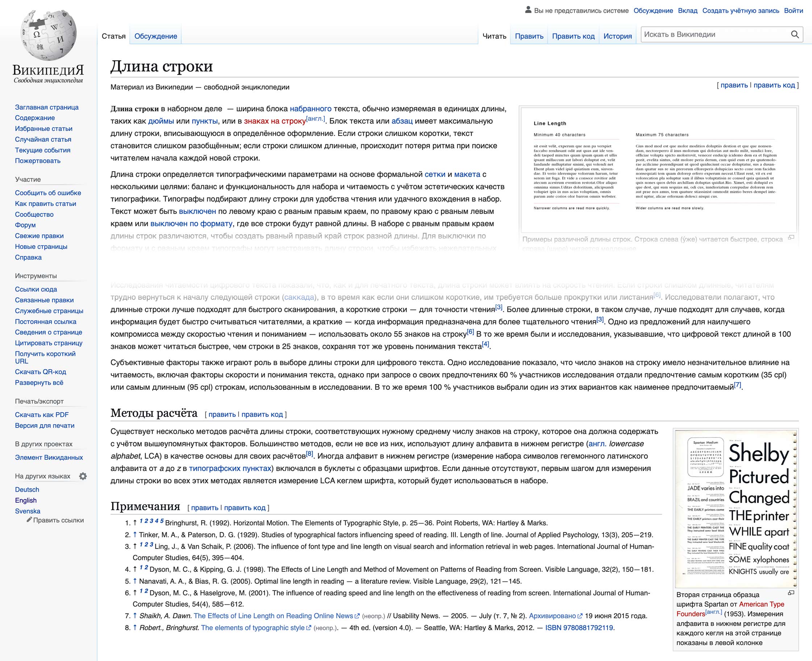Follow the red знаках на строку link
The width and height of the screenshot is (812, 661).
(x=275, y=121)
